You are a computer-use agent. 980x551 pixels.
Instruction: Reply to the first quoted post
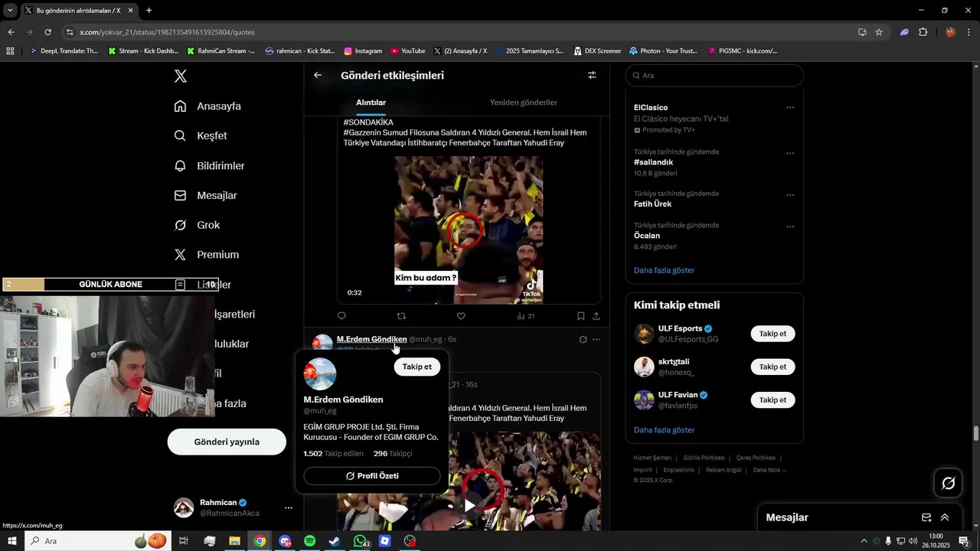[341, 316]
